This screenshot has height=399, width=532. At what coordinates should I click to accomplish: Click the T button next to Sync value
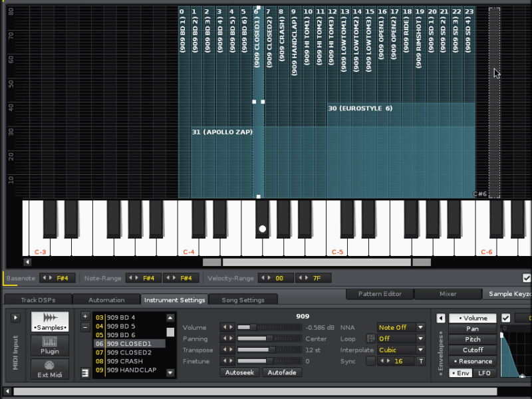(420, 361)
